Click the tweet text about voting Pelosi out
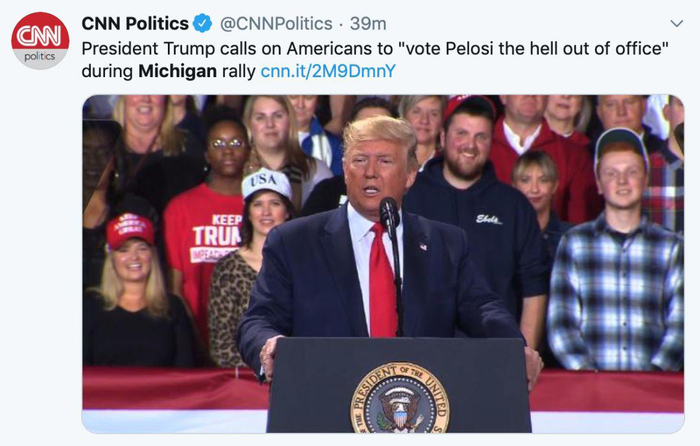 (x=374, y=48)
